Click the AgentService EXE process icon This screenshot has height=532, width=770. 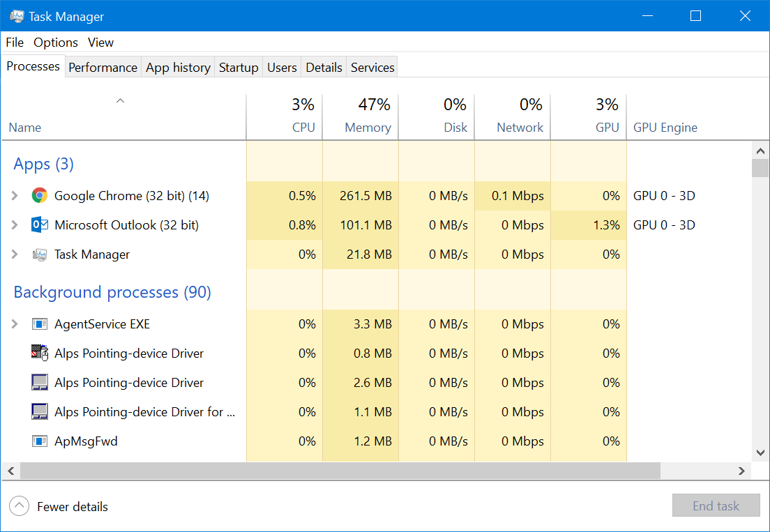[x=40, y=324]
